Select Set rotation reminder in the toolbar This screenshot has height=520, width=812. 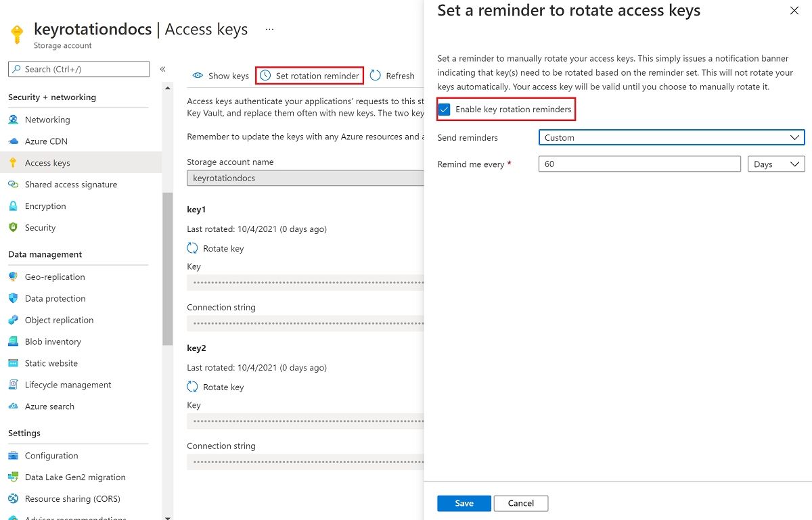tap(309, 75)
